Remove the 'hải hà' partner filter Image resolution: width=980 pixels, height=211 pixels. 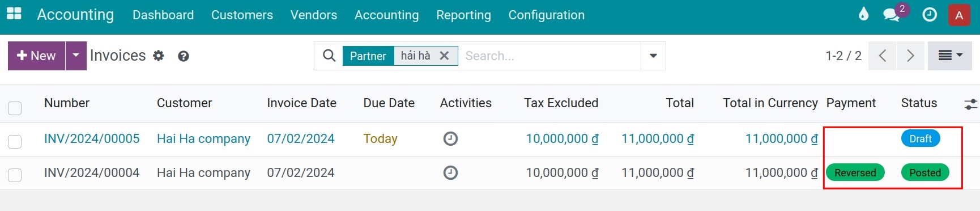click(x=444, y=56)
